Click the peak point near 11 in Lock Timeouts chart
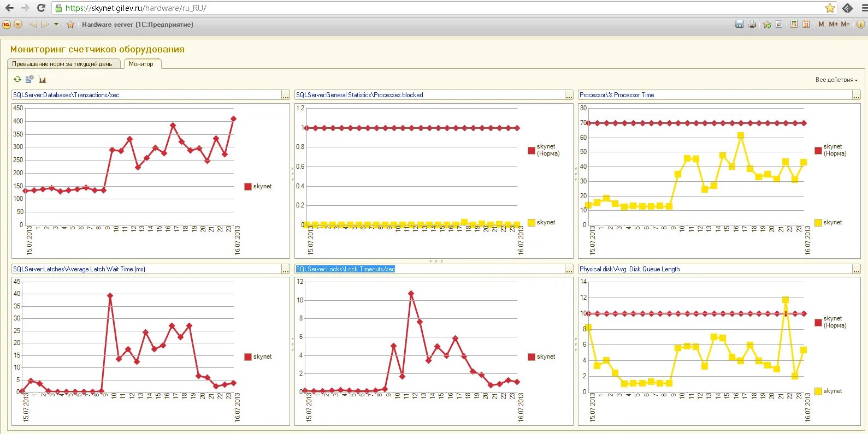868x434 pixels. click(411, 294)
